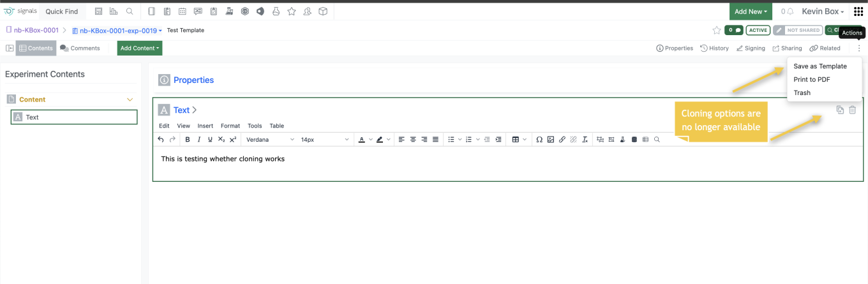868x284 pixels.
Task: Toggle the sidebar collapse icon
Action: pyautogui.click(x=10, y=48)
